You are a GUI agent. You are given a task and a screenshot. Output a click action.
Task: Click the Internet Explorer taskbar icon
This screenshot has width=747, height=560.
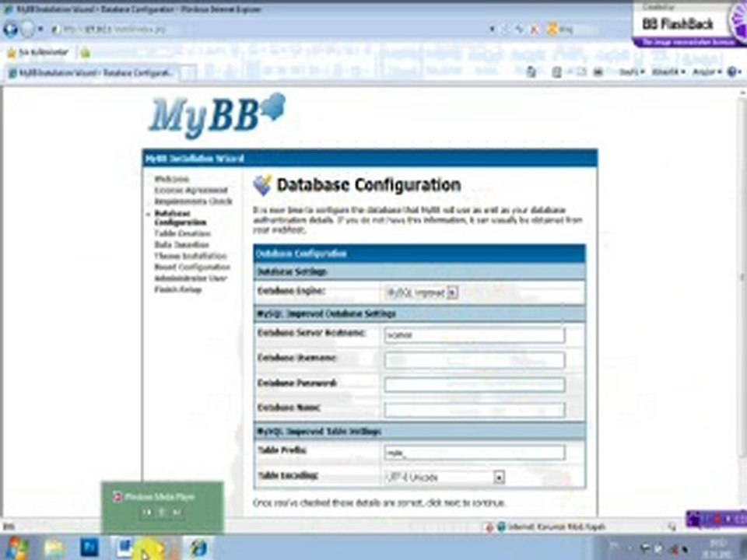pyautogui.click(x=200, y=548)
